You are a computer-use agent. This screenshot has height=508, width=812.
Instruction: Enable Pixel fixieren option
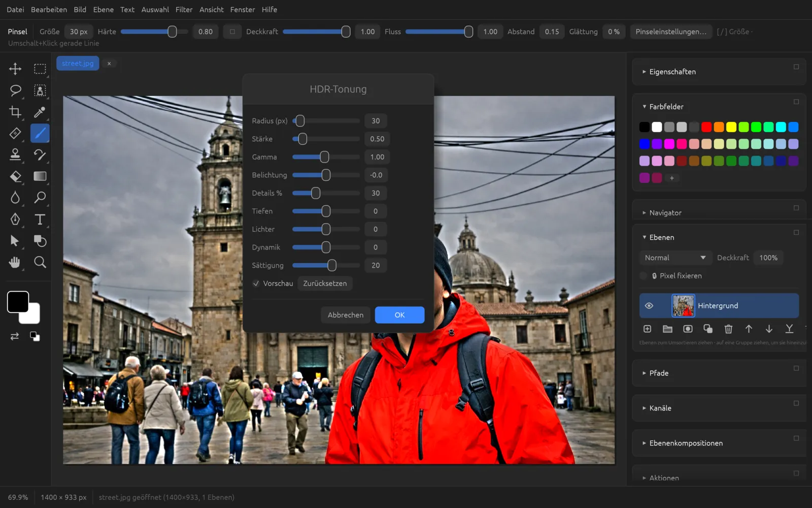click(x=644, y=276)
